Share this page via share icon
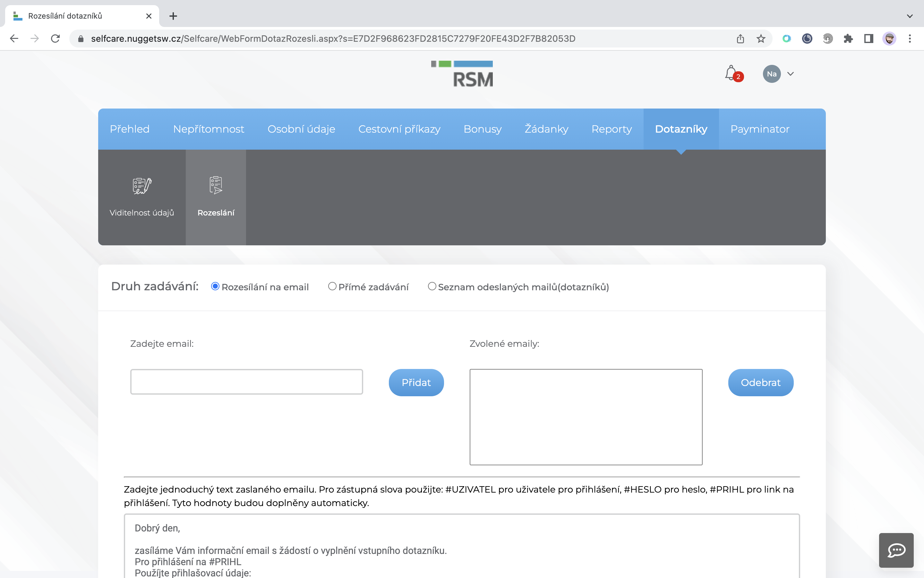The width and height of the screenshot is (924, 578). (x=740, y=39)
